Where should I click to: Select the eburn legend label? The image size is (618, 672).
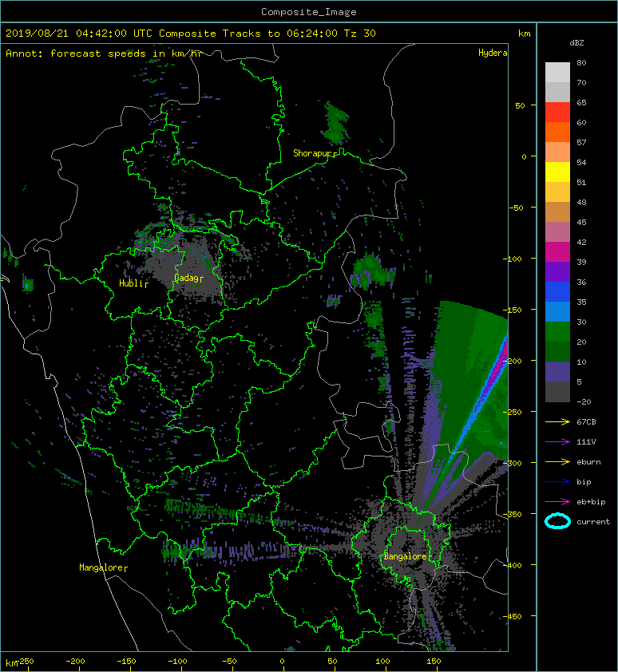[x=588, y=462]
